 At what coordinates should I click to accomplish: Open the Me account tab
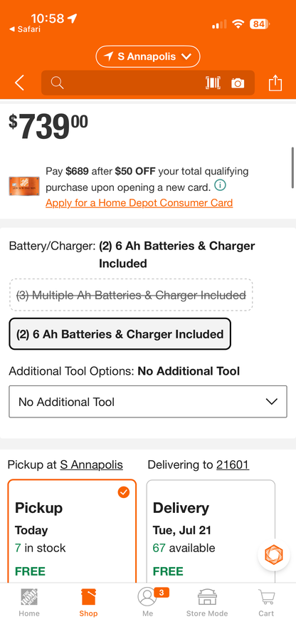tap(148, 603)
